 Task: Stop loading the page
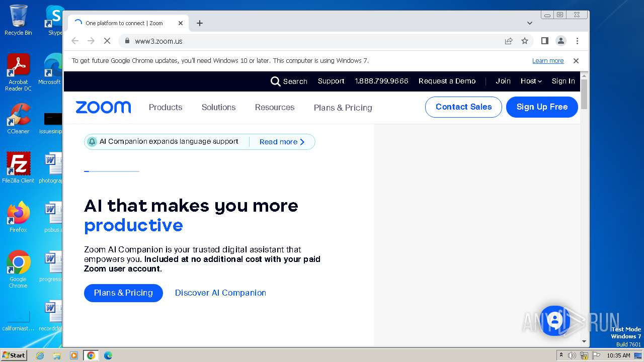coord(107,41)
